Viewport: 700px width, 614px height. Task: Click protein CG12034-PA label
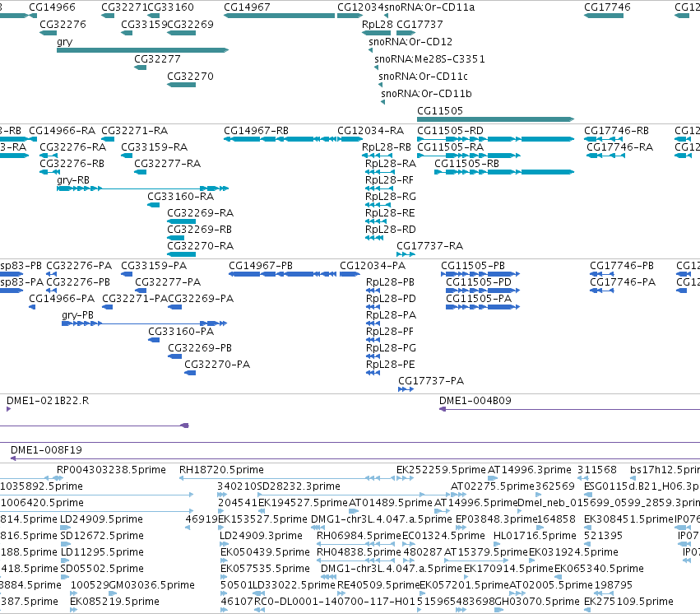click(373, 266)
